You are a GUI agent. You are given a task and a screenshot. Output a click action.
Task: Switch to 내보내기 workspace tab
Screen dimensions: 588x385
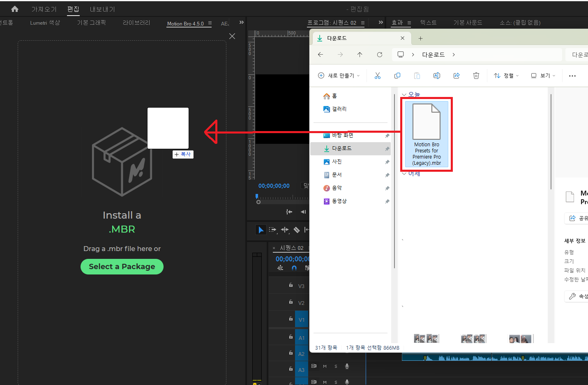coord(102,9)
